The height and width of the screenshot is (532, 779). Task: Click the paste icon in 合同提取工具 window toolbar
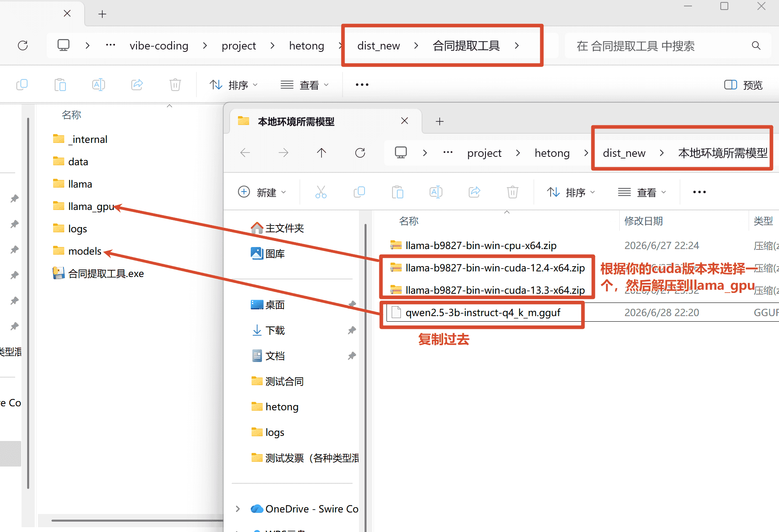(x=60, y=85)
